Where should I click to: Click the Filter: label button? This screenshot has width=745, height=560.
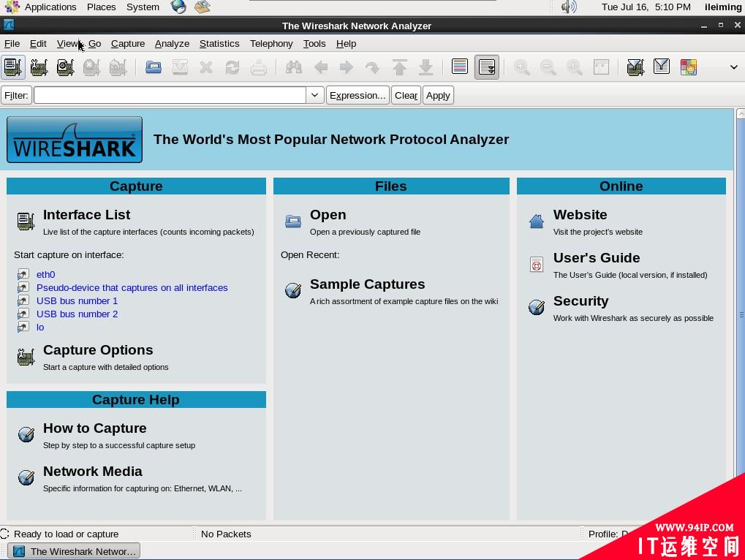pos(16,95)
